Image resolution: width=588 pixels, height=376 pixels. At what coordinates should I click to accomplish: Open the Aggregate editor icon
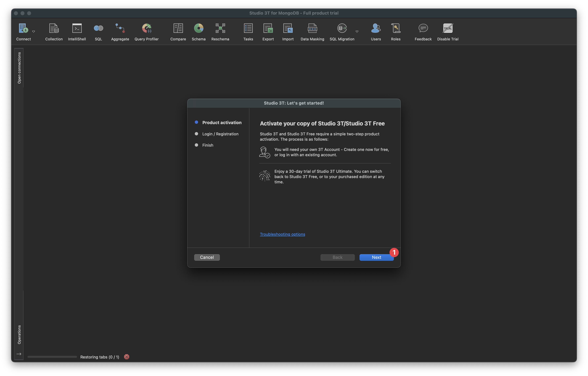tap(120, 28)
